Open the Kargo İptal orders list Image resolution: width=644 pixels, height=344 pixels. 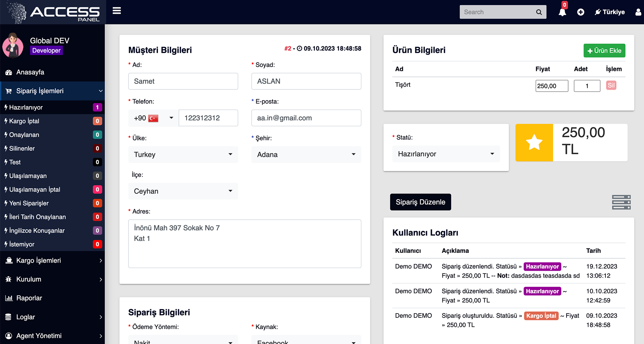point(52,121)
